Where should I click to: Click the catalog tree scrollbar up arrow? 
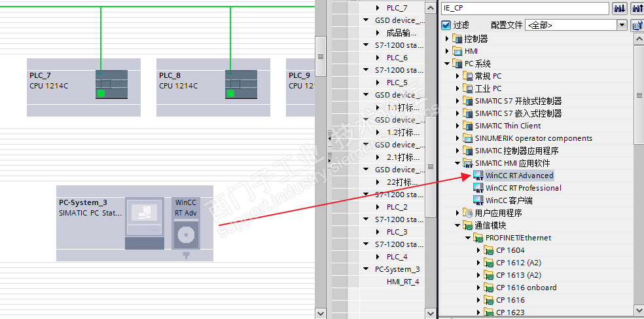click(639, 39)
